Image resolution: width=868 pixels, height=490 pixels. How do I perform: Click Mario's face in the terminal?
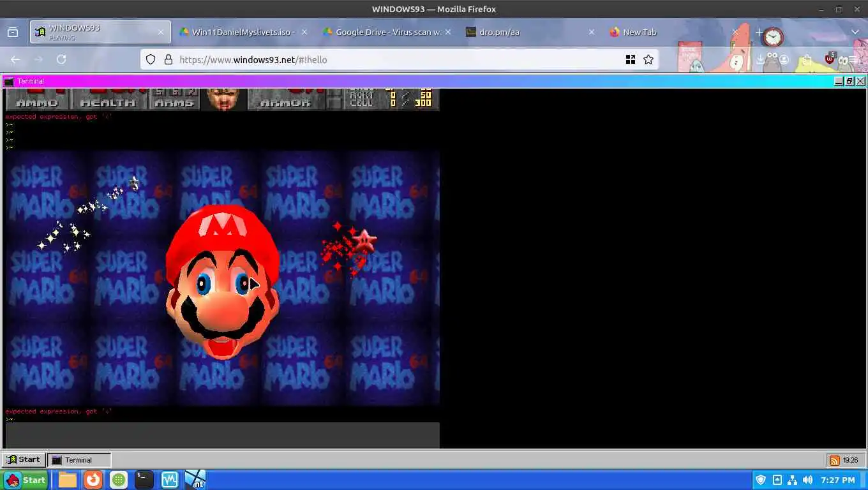pyautogui.click(x=222, y=281)
